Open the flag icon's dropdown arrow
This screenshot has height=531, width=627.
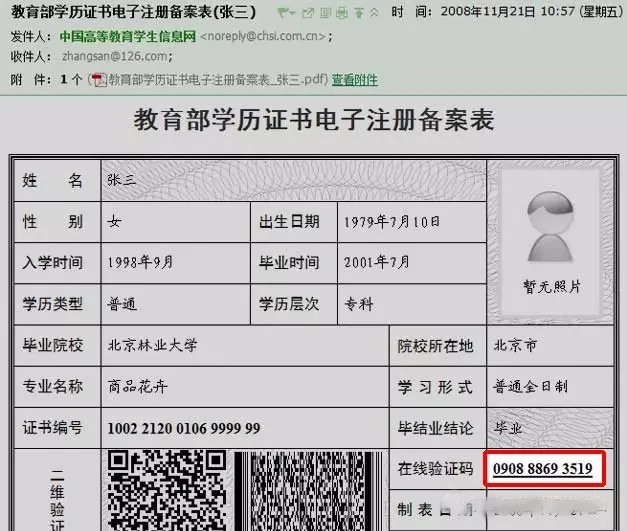pyautogui.click(x=292, y=14)
